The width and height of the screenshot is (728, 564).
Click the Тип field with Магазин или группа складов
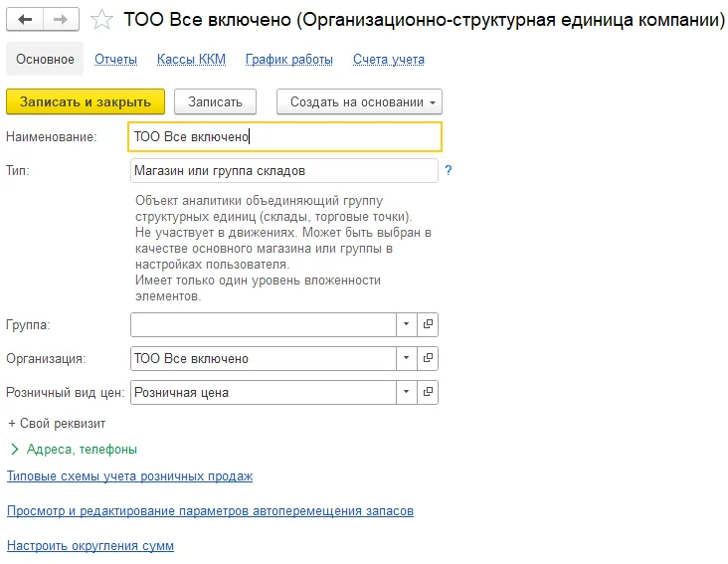point(284,170)
